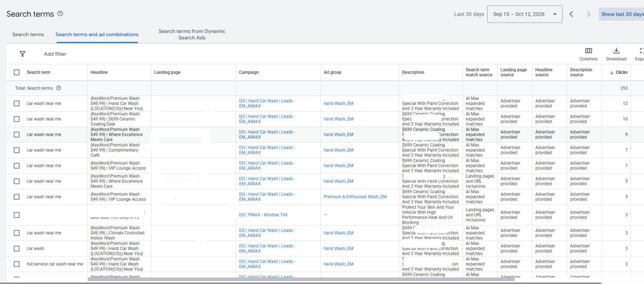Click the Download icon
644x284 pixels.
coord(616,51)
